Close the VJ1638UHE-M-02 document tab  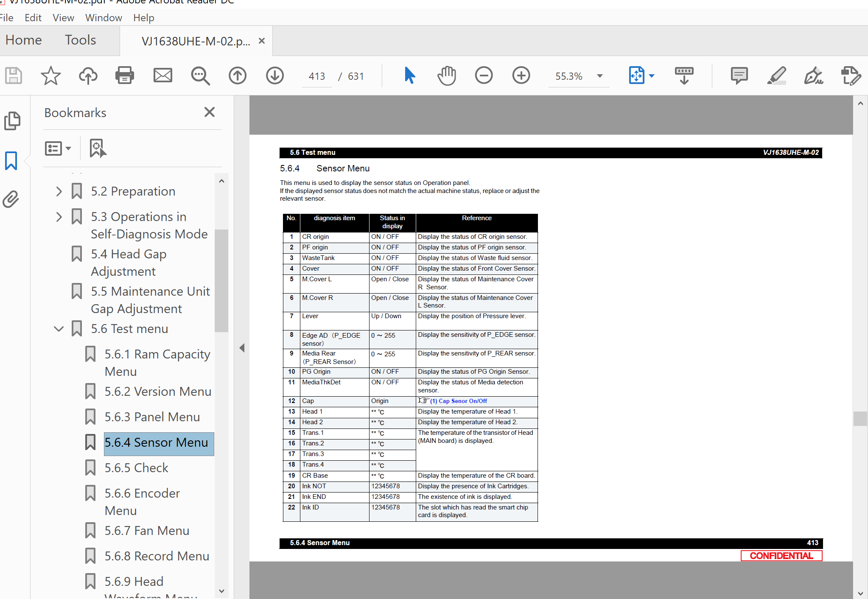click(x=262, y=41)
